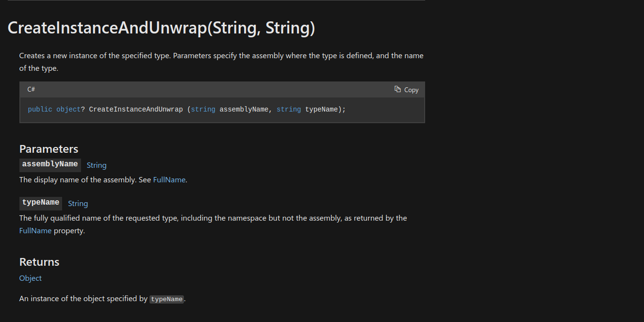644x322 pixels.
Task: Select the assemblyName parameter name badge
Action: (50, 164)
